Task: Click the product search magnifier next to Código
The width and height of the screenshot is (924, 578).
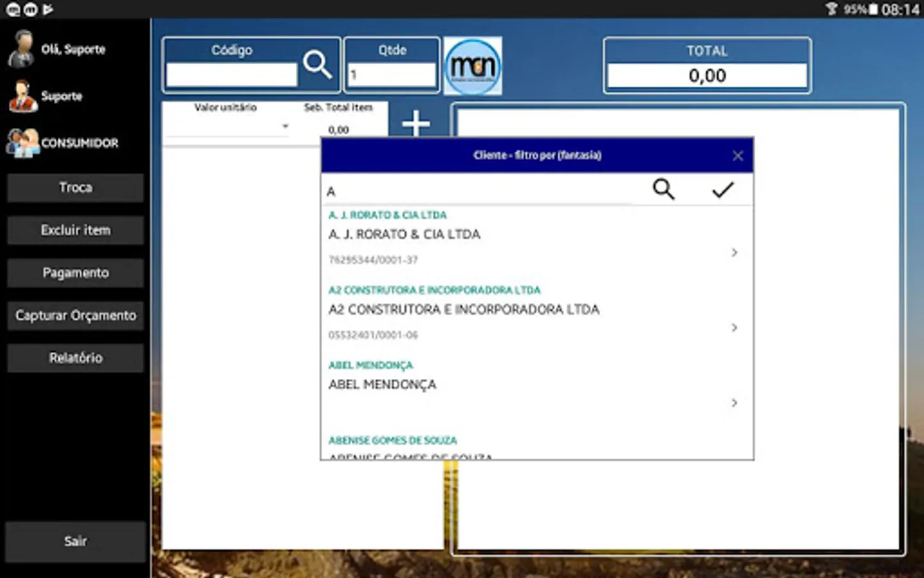Action: [x=317, y=65]
